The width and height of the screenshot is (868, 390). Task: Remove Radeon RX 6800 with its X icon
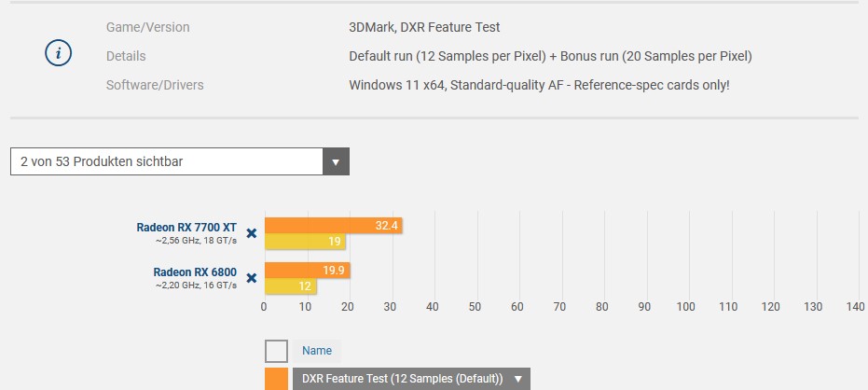252,277
